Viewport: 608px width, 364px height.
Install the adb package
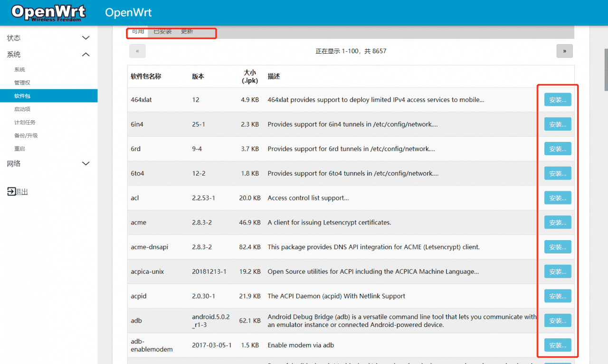(x=557, y=320)
